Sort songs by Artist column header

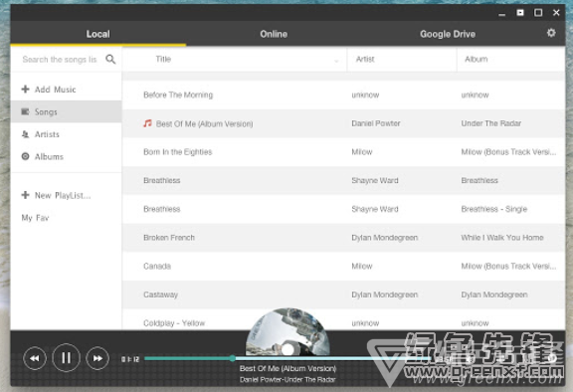point(365,59)
